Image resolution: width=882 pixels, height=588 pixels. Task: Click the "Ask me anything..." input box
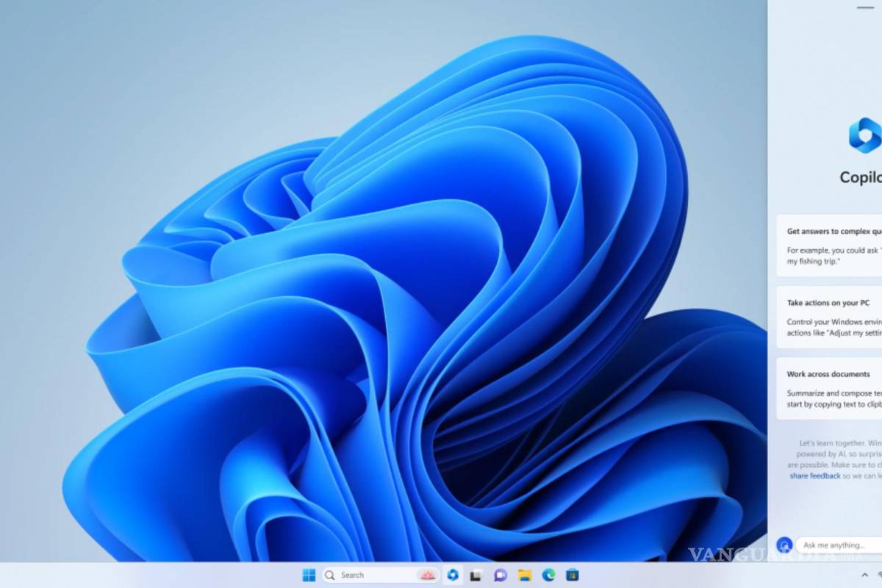838,545
